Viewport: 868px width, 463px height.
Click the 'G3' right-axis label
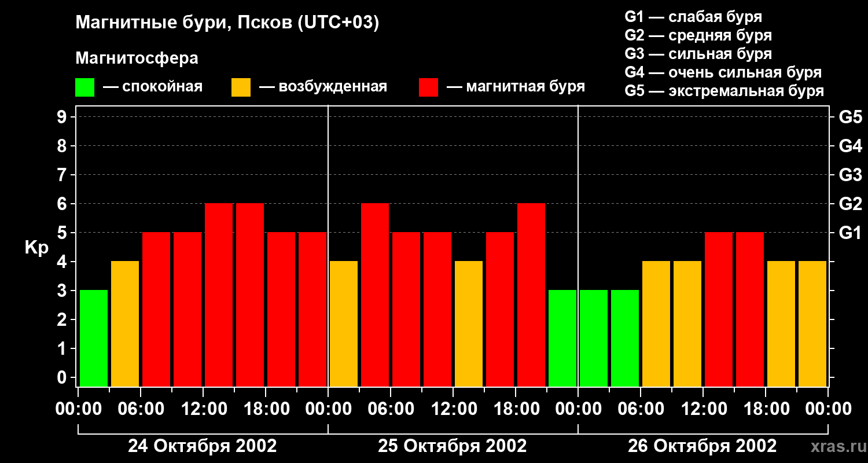click(850, 175)
